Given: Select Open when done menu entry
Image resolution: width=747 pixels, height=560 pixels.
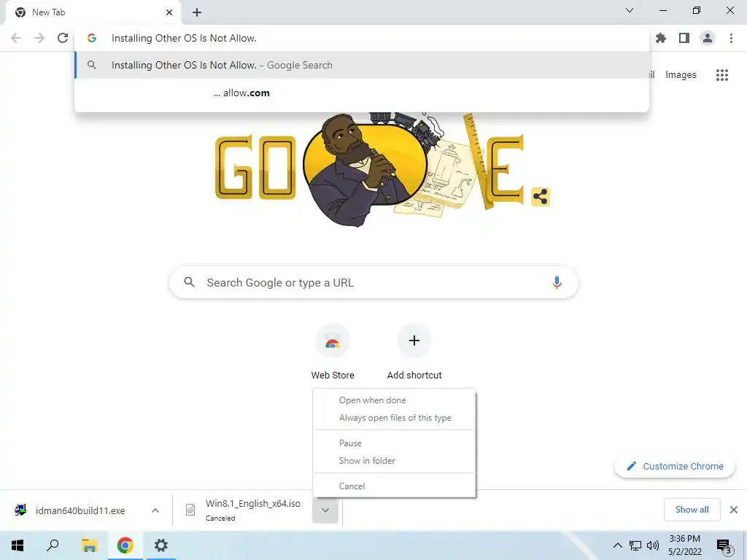Looking at the screenshot, I should pyautogui.click(x=395, y=400).
